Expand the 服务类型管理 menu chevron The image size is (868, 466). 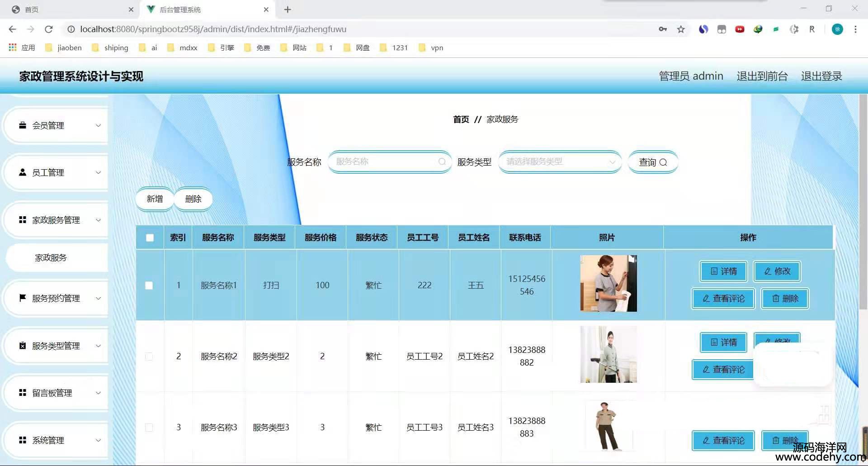pyautogui.click(x=98, y=346)
